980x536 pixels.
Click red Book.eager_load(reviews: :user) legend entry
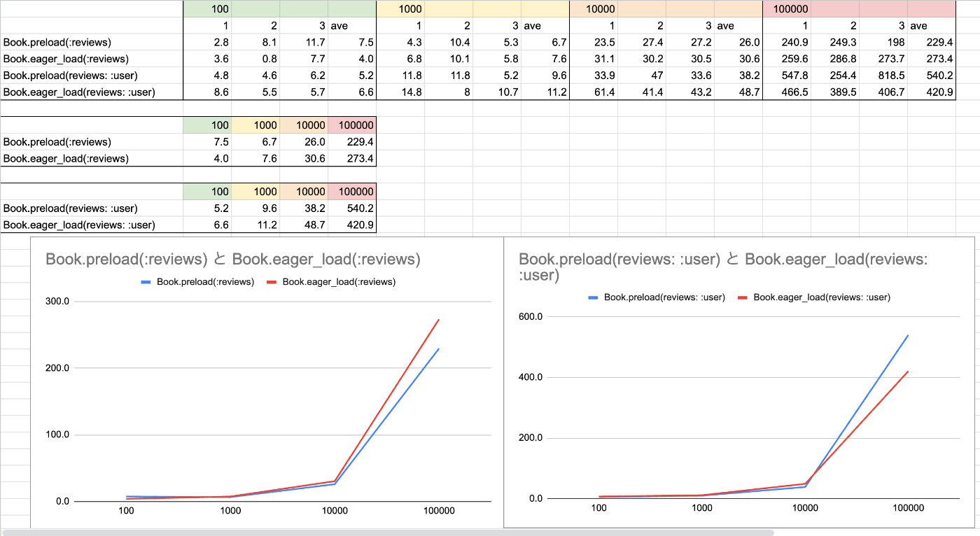coord(814,297)
